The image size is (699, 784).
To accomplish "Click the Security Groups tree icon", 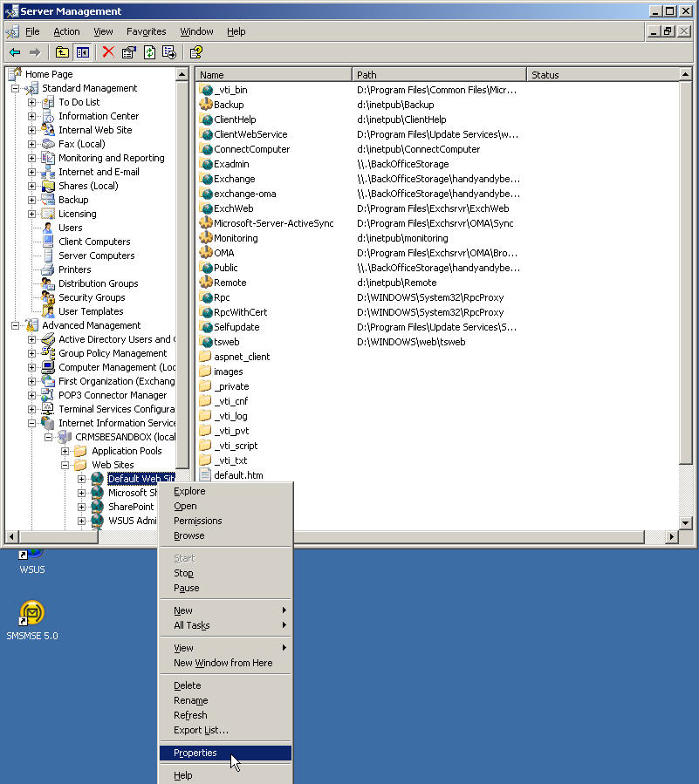I will pyautogui.click(x=48, y=297).
